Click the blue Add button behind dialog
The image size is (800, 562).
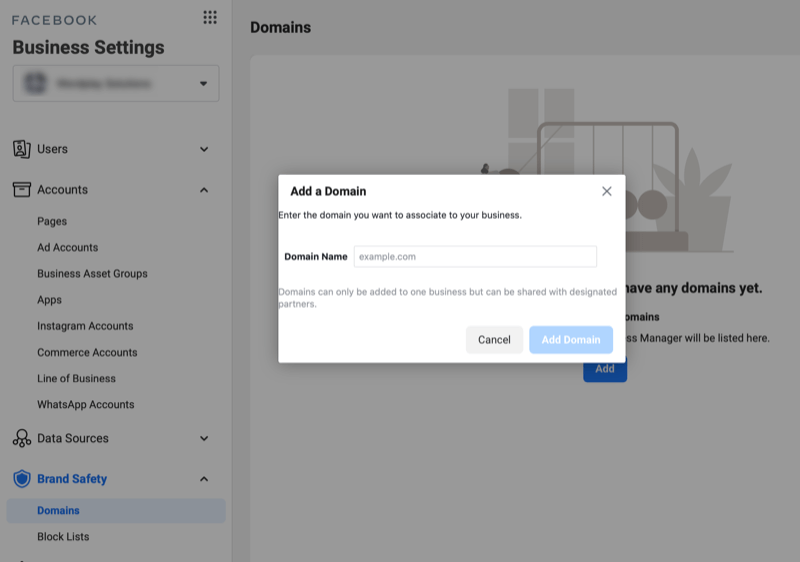tap(605, 372)
